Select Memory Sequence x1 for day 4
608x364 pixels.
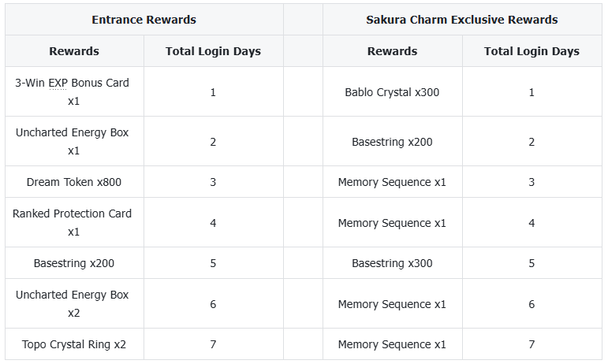[392, 223]
